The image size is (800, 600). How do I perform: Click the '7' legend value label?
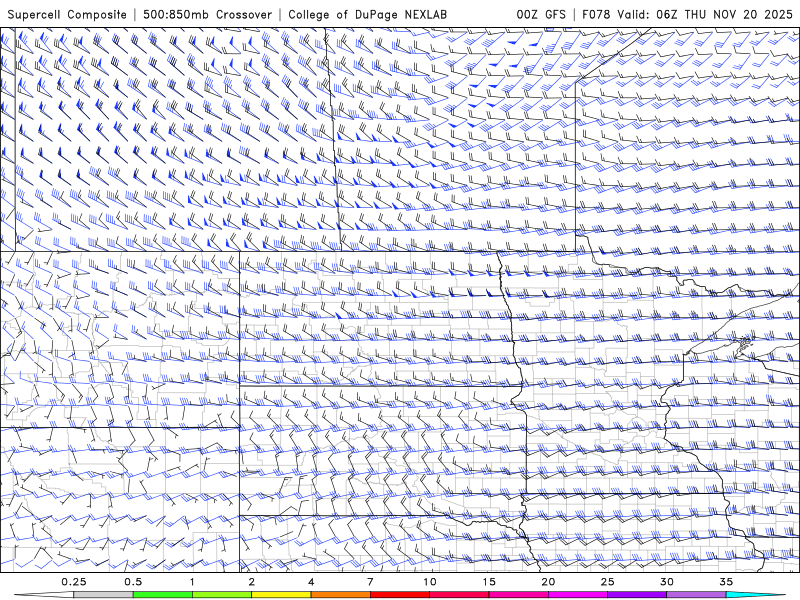click(x=370, y=582)
